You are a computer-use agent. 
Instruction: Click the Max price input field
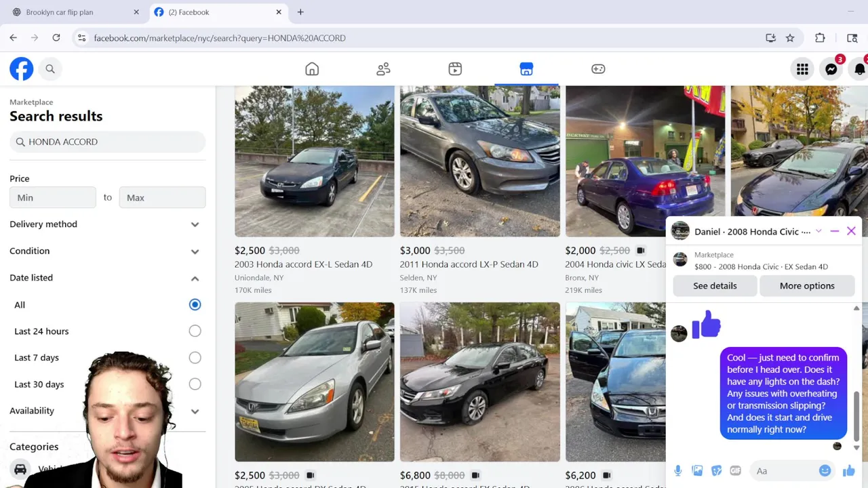pyautogui.click(x=162, y=197)
